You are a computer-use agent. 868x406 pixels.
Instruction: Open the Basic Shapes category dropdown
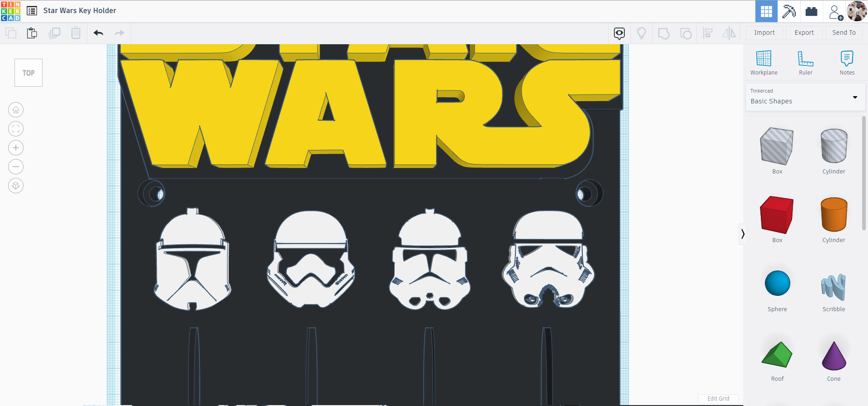805,97
